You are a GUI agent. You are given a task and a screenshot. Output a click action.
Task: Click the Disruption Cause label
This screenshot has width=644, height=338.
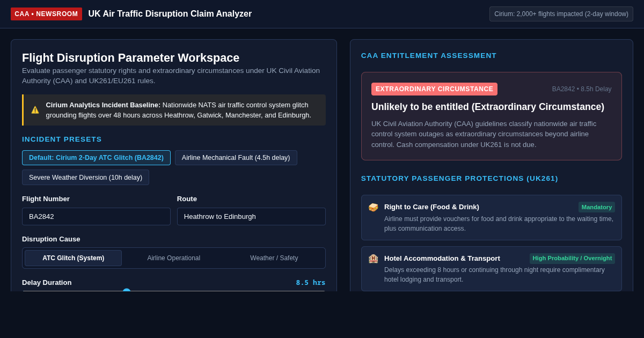point(51,239)
